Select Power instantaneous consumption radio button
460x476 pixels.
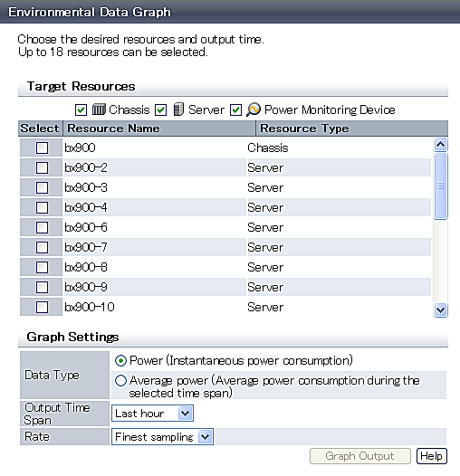pos(120,361)
